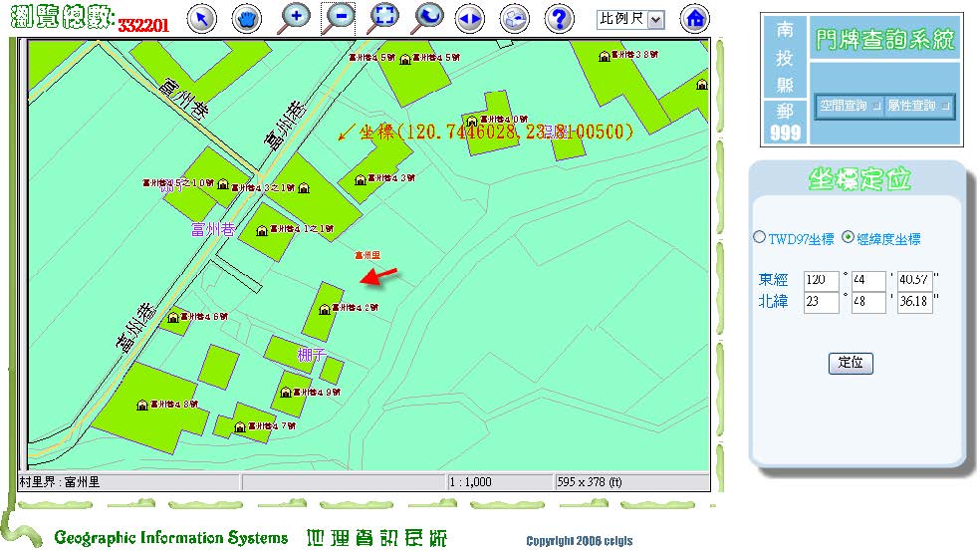
Task: Activate the hand pan tool
Action: (x=247, y=18)
